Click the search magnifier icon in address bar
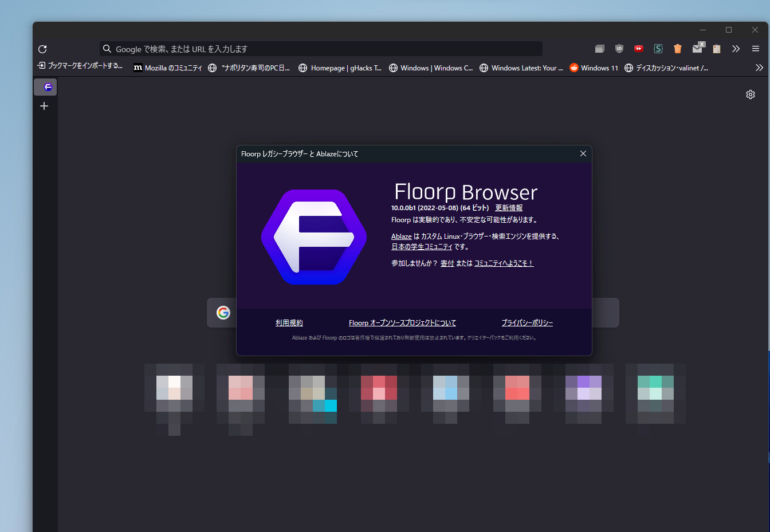Screen dimensions: 770x532 (x=107, y=49)
